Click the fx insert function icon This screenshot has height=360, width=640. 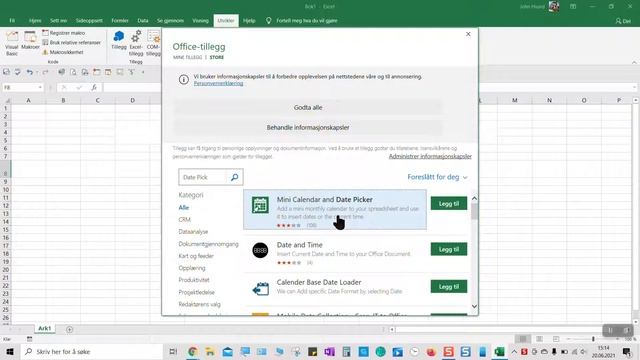94,87
